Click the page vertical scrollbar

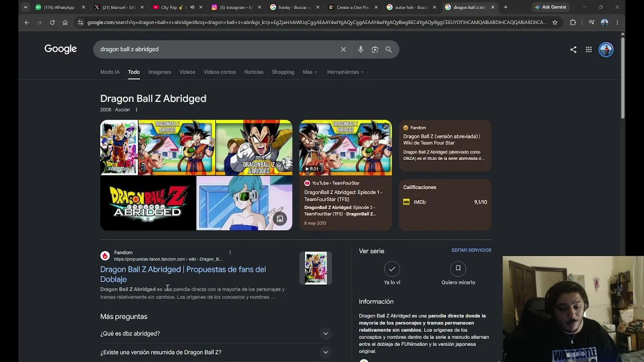coord(623,78)
